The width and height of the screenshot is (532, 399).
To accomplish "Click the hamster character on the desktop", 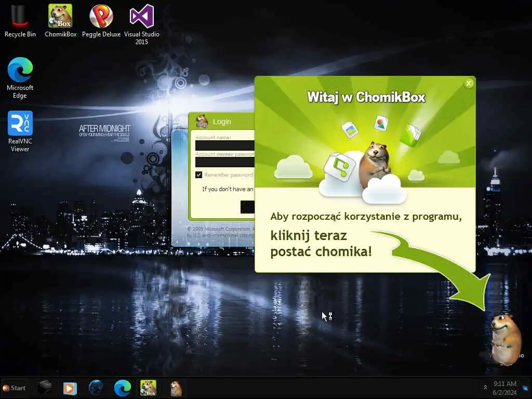I will pyautogui.click(x=506, y=339).
